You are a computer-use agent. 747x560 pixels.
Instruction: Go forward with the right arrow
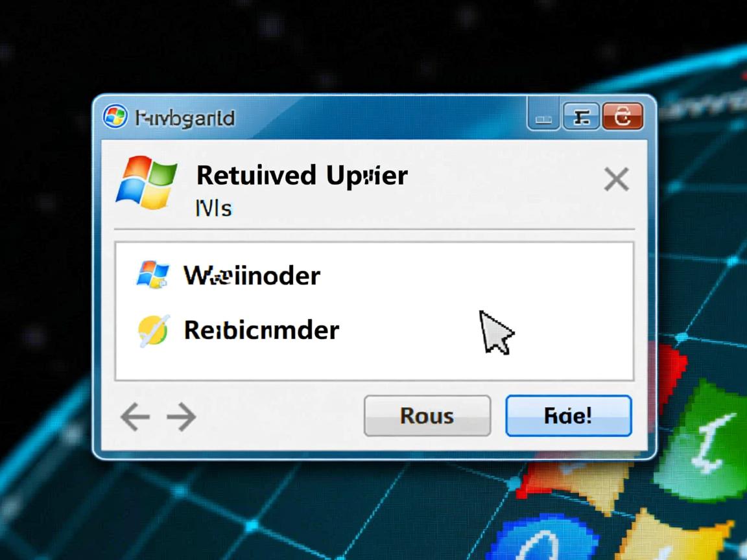181,417
